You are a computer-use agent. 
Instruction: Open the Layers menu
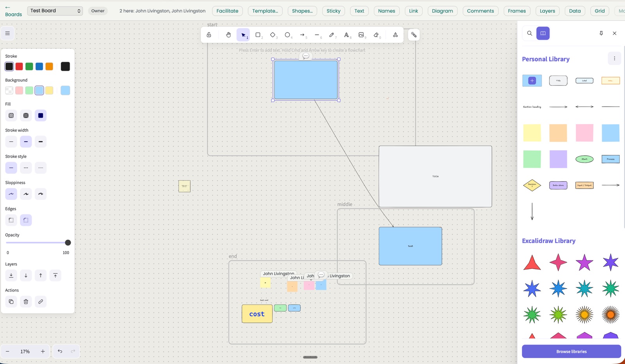[x=547, y=11]
